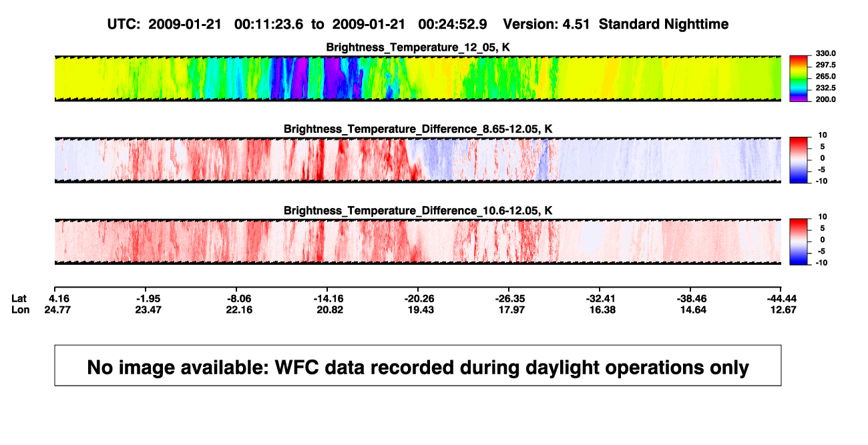The image size is (868, 445).
Task: Click the 10.6-12.05 difference image strip
Action: [x=418, y=242]
